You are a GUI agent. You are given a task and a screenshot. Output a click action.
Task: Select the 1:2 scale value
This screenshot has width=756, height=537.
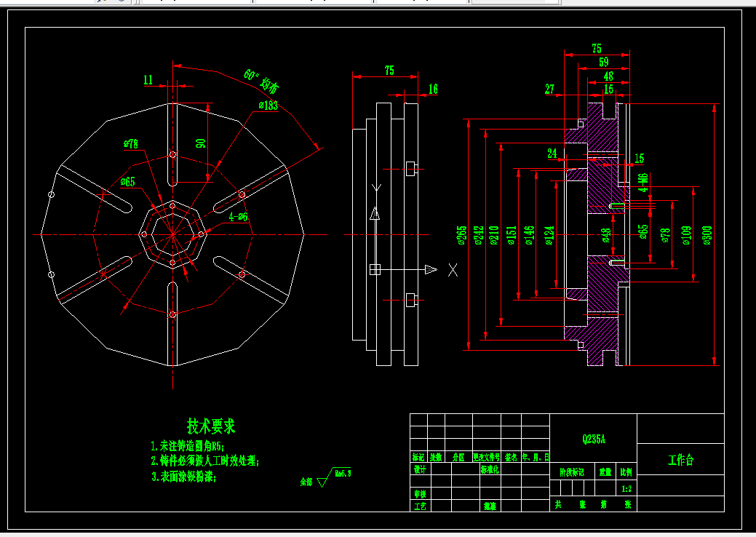(x=626, y=489)
